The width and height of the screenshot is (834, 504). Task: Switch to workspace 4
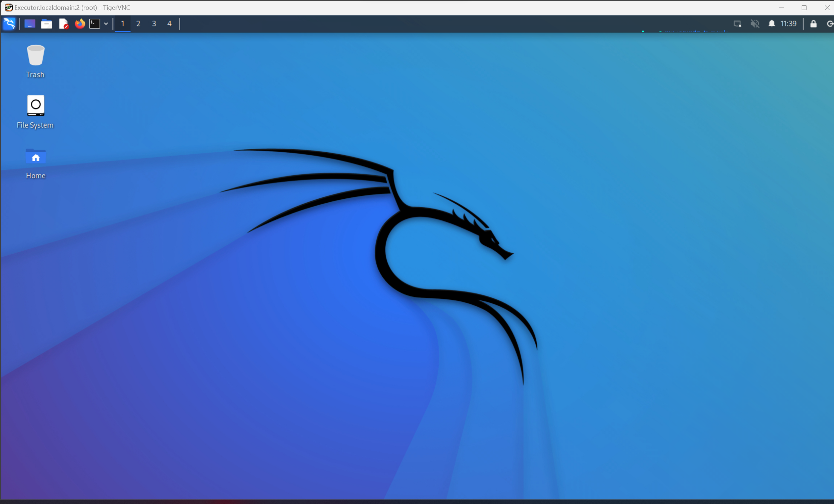tap(169, 24)
